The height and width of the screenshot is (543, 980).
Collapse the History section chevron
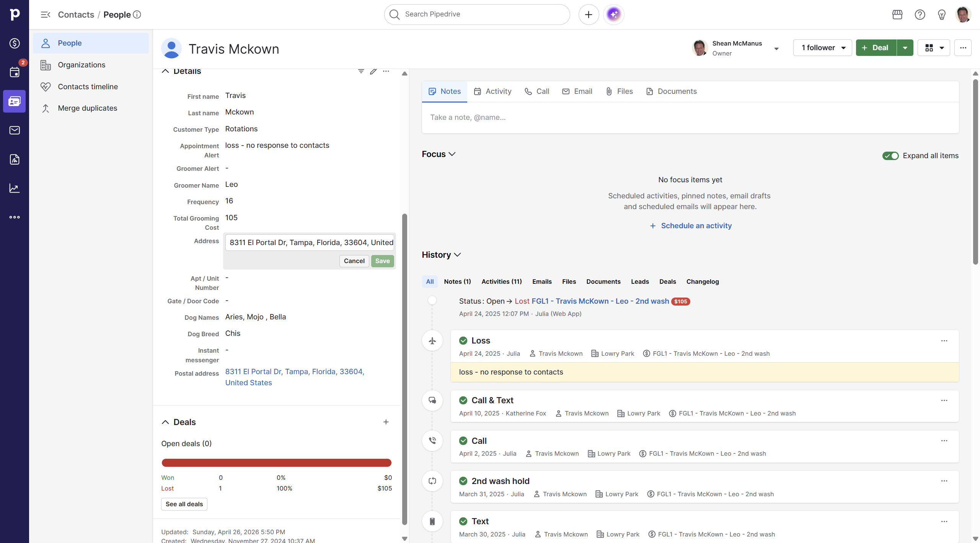click(x=457, y=255)
